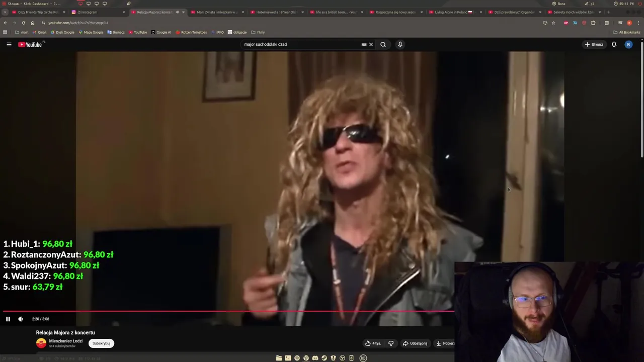The width and height of the screenshot is (644, 362).
Task: Open the obligacje bookmark
Action: [237, 32]
